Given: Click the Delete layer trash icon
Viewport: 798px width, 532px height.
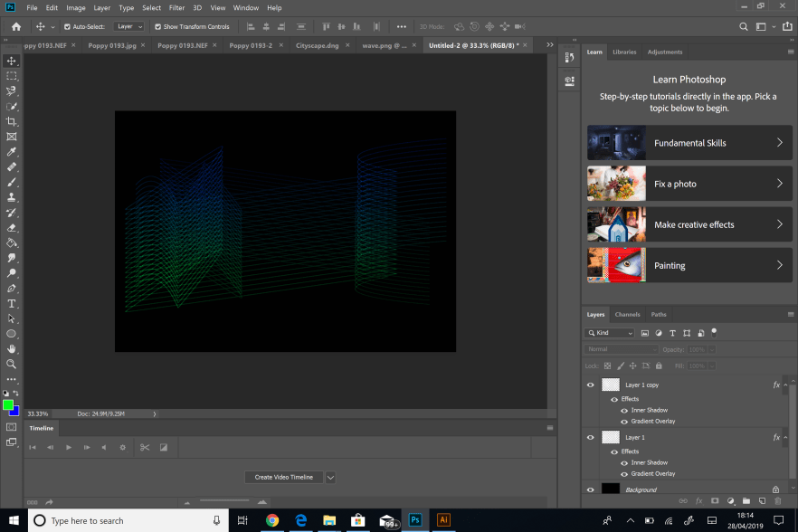Looking at the screenshot, I should pos(776,500).
